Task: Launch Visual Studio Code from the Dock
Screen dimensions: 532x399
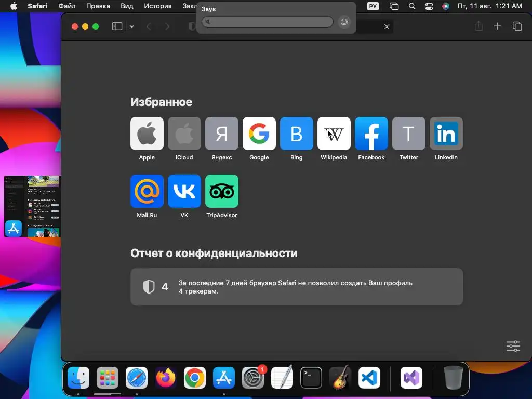Action: coord(369,378)
